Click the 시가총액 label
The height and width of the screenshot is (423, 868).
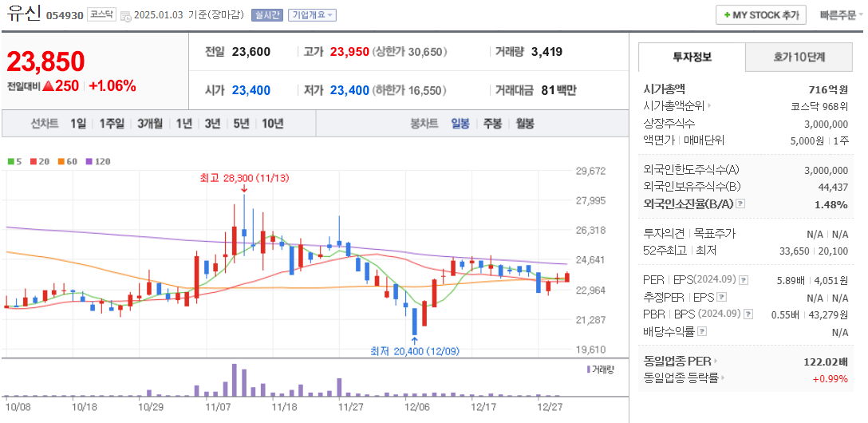tap(665, 89)
